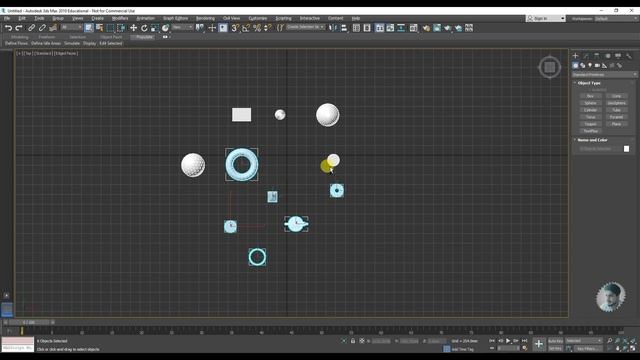The image size is (640, 360).
Task: Open Render Setup teapot icon
Action: (426, 28)
